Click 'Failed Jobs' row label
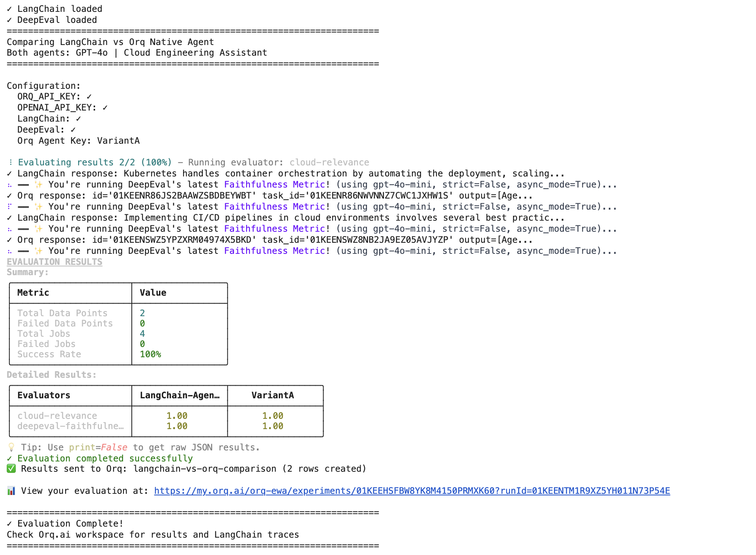Image resolution: width=756 pixels, height=555 pixels. coord(47,344)
